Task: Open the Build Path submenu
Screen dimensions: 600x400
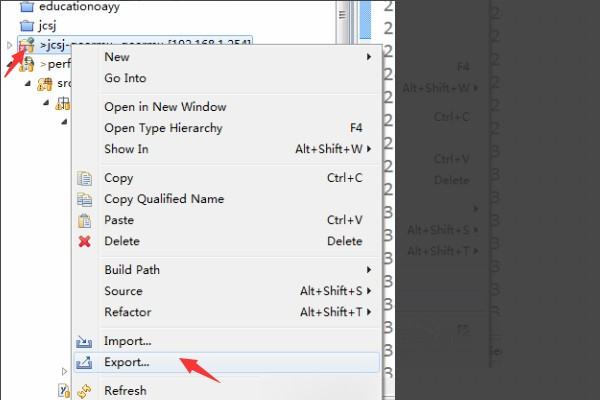Action: (227, 270)
